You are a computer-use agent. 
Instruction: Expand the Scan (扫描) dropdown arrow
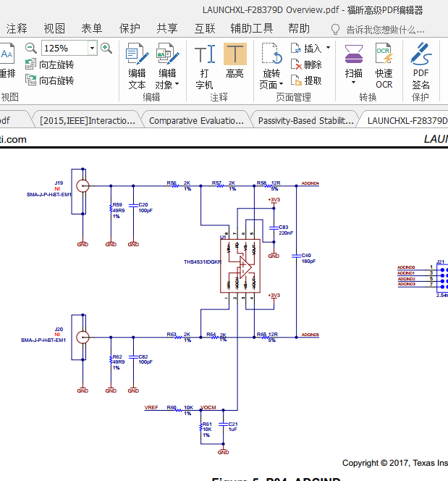point(354,82)
